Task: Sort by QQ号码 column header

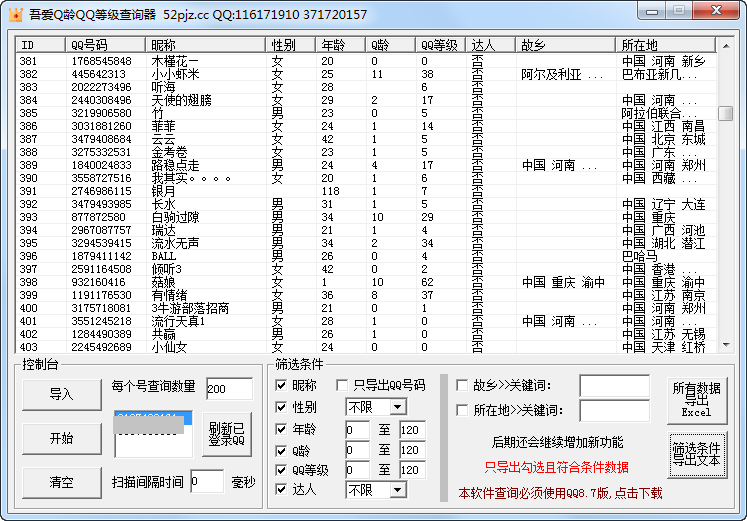Action: [x=105, y=45]
